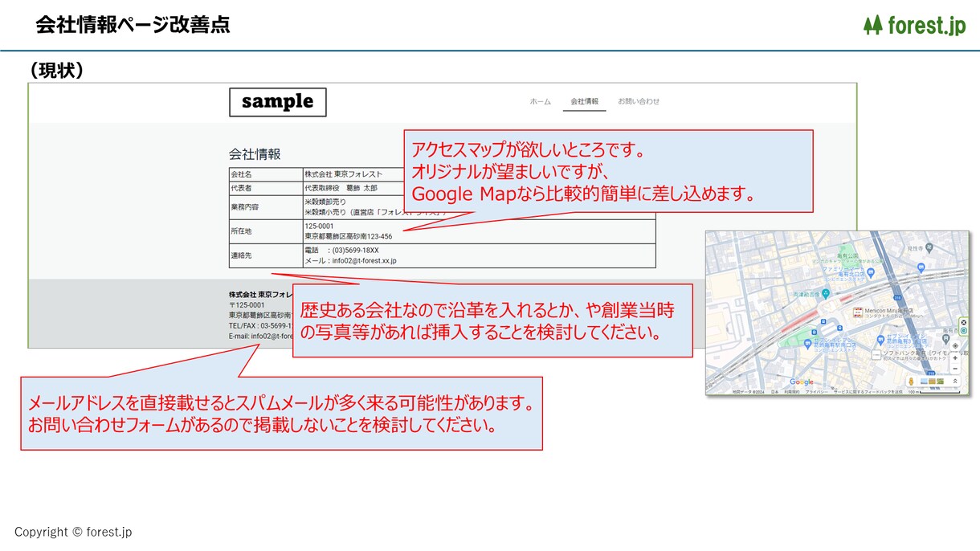The image size is (980, 551).
Task: Click the Copyright © forest.jp footer
Action: 73,532
